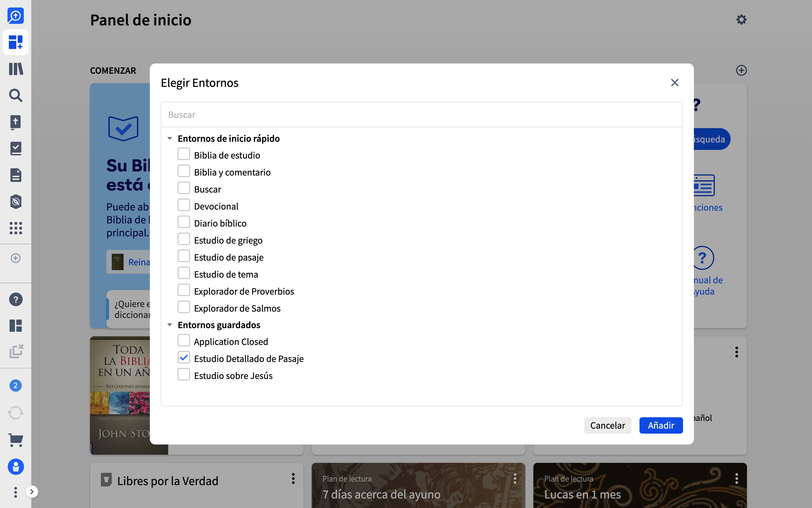
Task: Open Libres por la Verdad card title
Action: pyautogui.click(x=168, y=481)
